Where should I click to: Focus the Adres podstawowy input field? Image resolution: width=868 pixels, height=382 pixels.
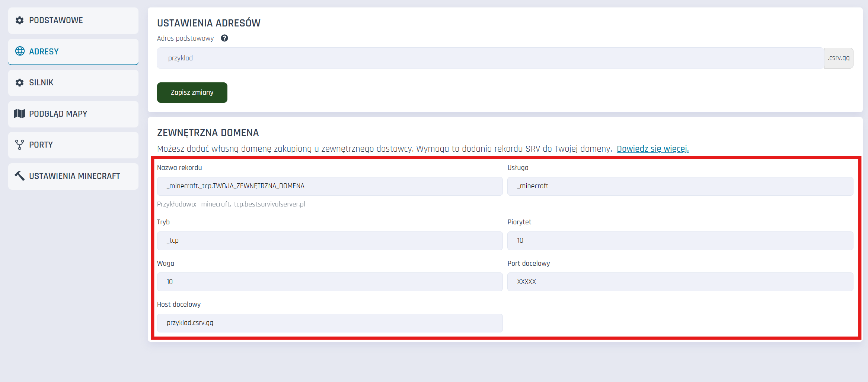[x=490, y=58]
